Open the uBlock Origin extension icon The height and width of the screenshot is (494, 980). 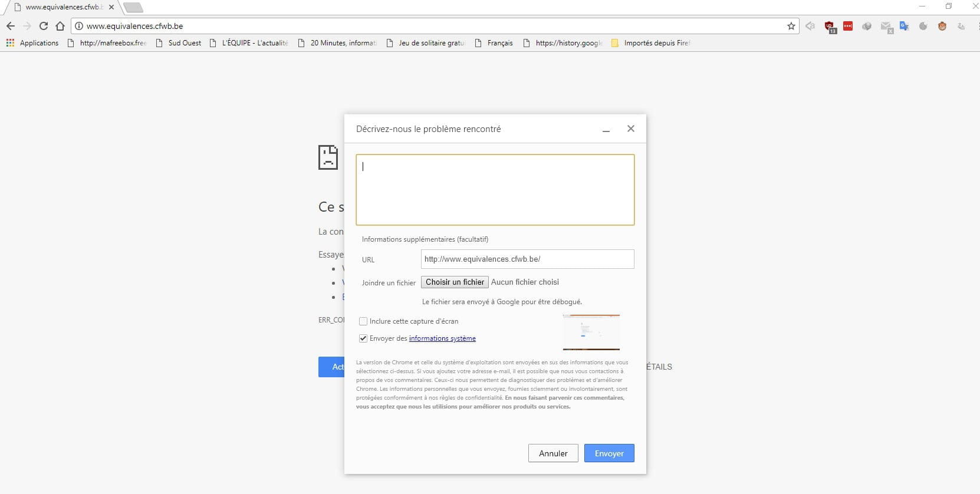pos(830,27)
